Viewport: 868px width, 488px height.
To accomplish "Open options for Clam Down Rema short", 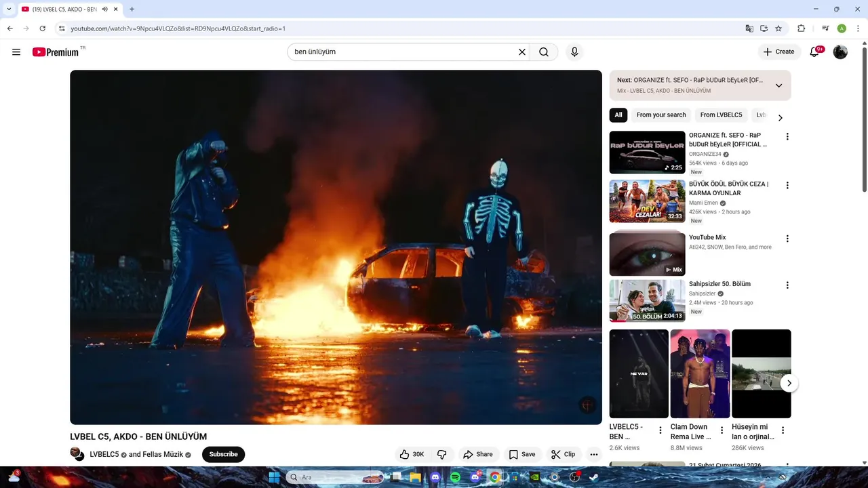I will point(722,430).
